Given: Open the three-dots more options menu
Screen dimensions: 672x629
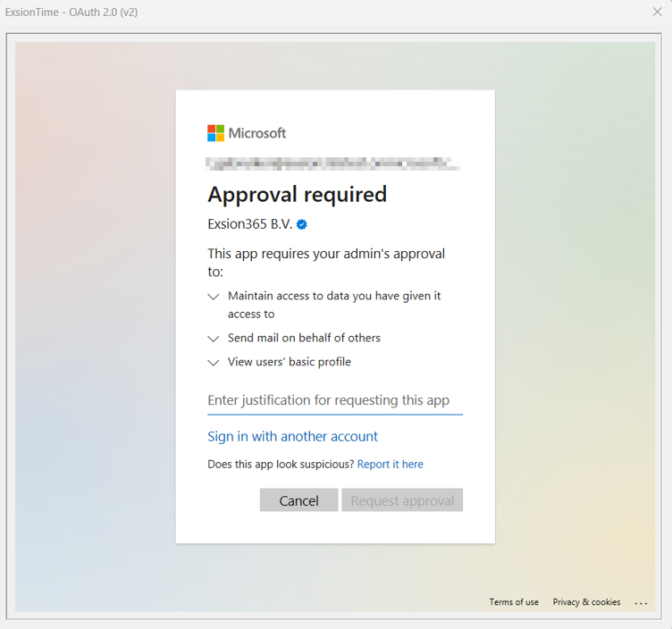Looking at the screenshot, I should click(641, 603).
